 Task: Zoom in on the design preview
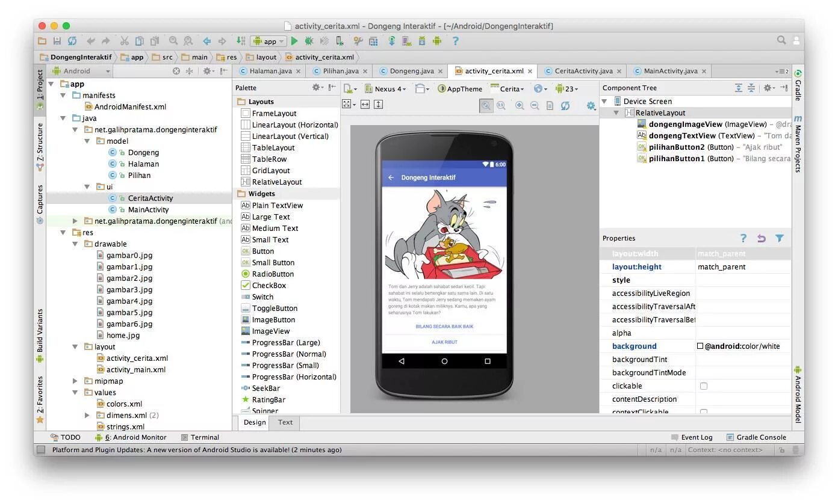click(x=520, y=105)
